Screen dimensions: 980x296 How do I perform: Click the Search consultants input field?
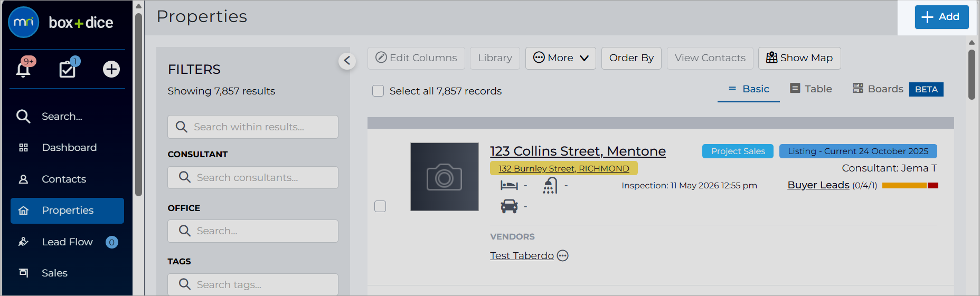click(x=253, y=178)
